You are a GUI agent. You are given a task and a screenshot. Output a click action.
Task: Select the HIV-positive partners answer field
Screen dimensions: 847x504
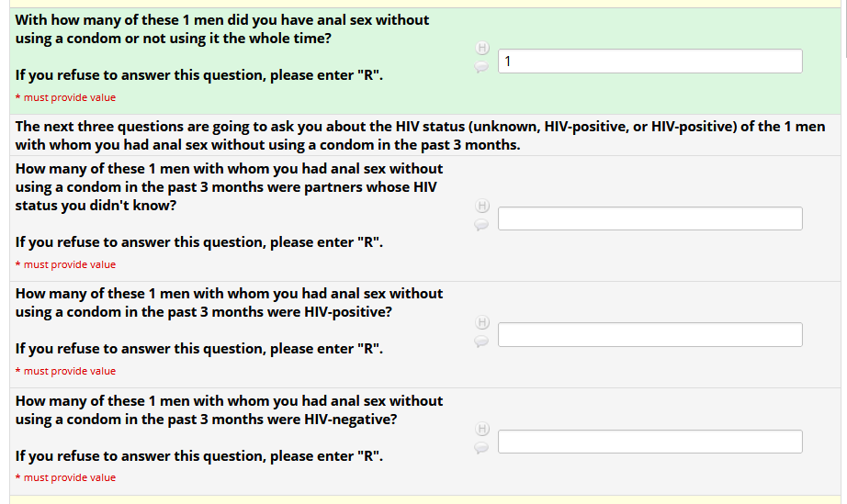(x=649, y=335)
